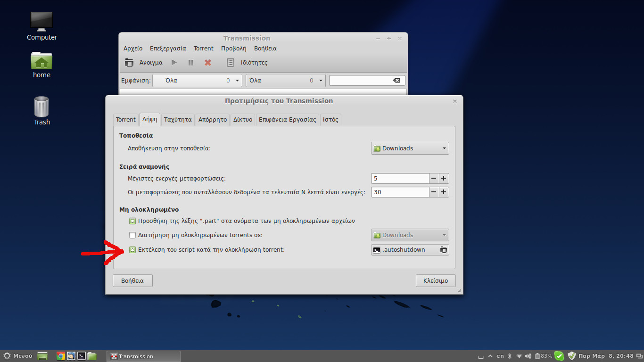
Task: Open the panel clock and calendar
Action: point(606,356)
